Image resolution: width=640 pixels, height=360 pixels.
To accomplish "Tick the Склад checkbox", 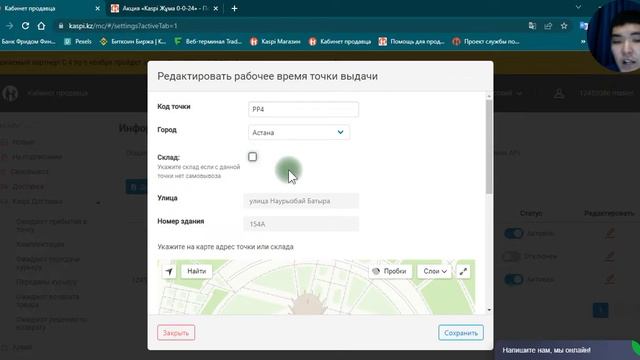I will click(252, 157).
